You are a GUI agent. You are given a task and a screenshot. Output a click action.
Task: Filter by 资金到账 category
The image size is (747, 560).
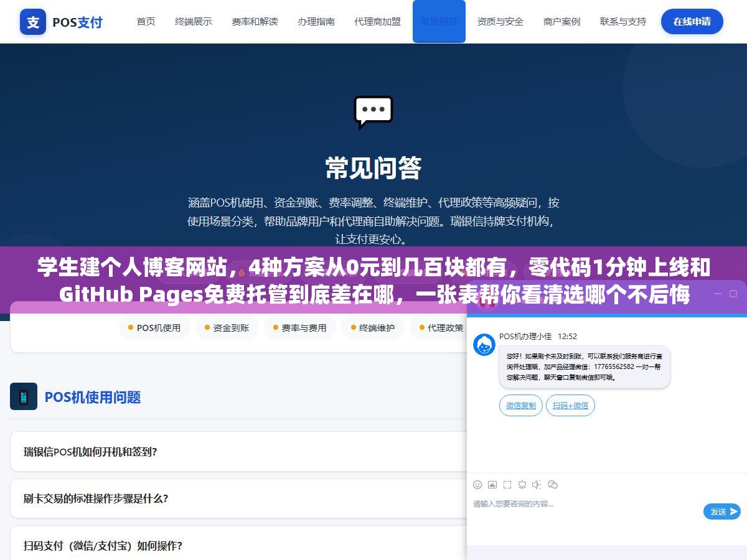click(x=227, y=328)
